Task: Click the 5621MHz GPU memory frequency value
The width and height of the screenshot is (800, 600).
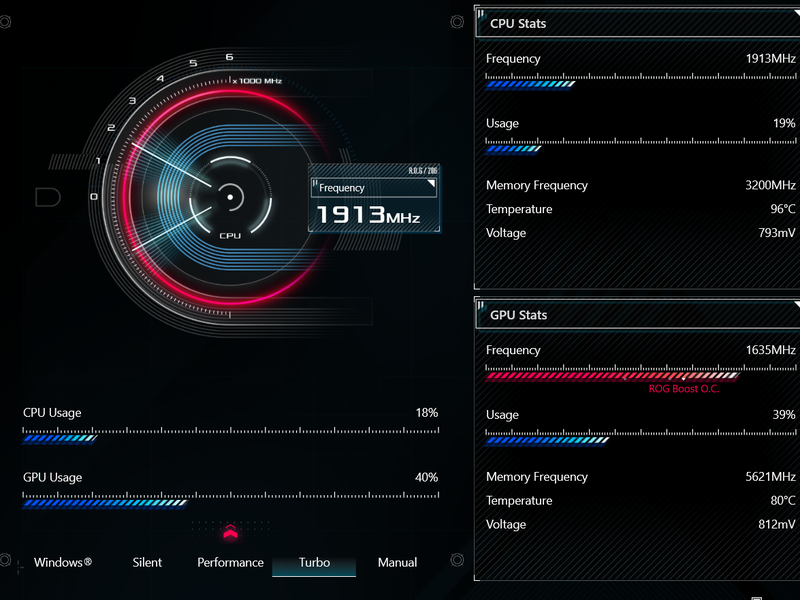Action: pos(770,477)
